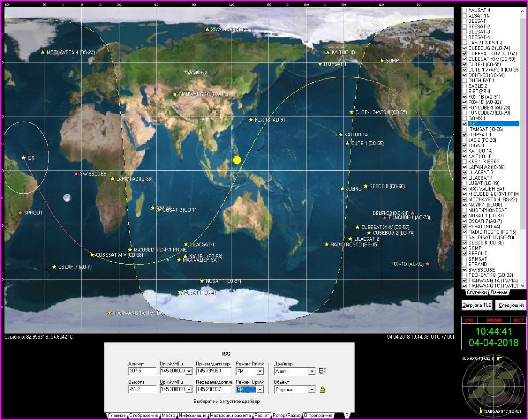Click the driver start icon beside Alarm

(323, 371)
